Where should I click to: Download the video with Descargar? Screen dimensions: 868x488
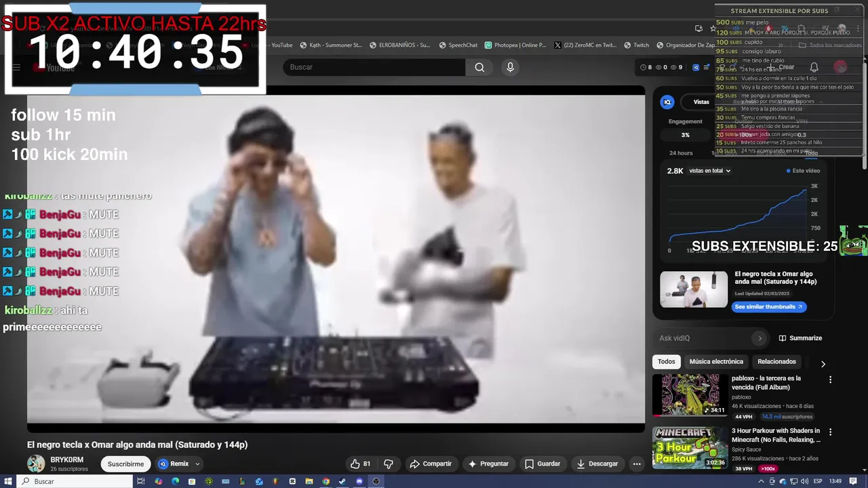click(597, 464)
